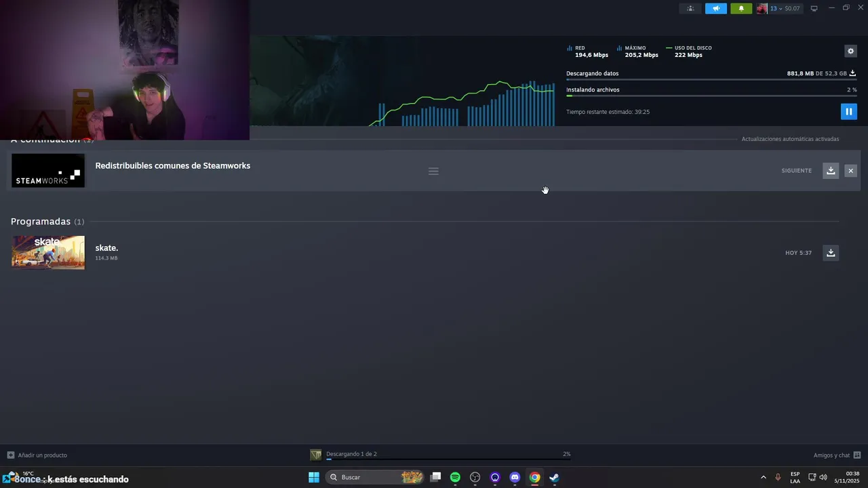868x488 pixels.
Task: Click Añadir un producto
Action: point(43,455)
